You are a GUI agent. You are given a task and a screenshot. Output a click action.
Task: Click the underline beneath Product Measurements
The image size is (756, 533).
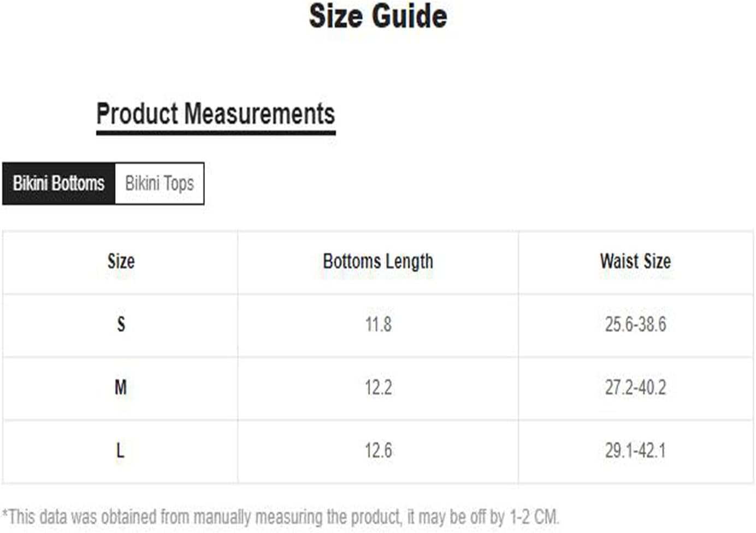coord(216,132)
